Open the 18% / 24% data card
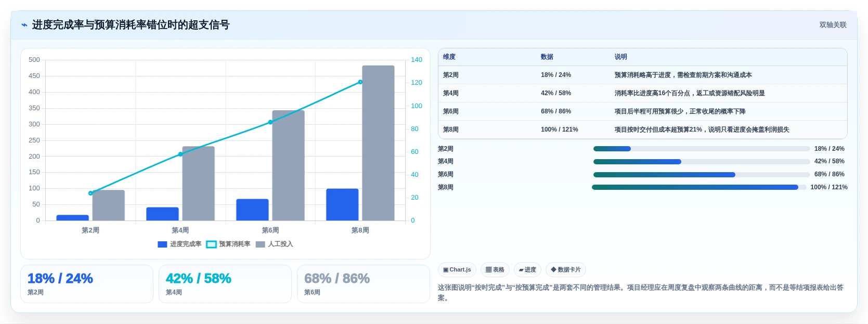Viewport: 868px width, 324px height. [87, 284]
